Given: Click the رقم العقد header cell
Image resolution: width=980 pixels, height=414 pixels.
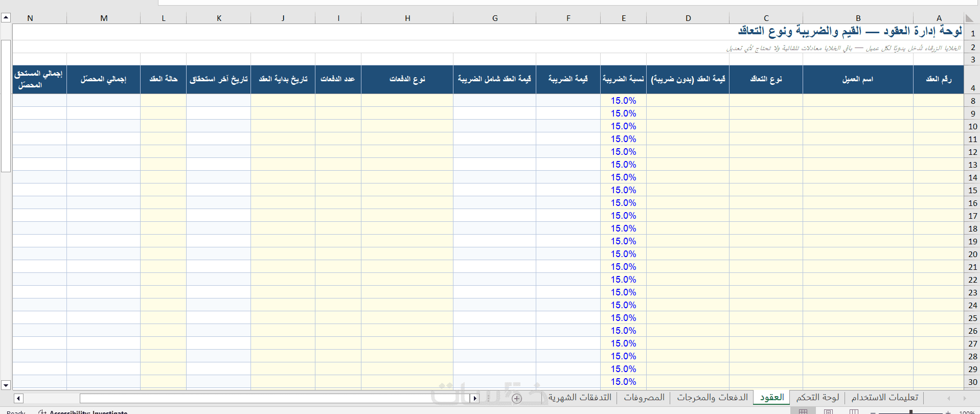Looking at the screenshot, I should click(x=939, y=79).
